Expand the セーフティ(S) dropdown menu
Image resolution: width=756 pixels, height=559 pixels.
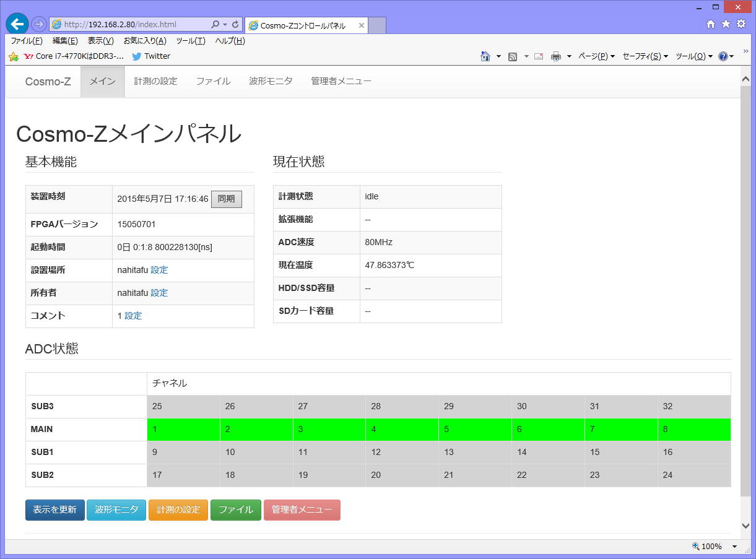tap(645, 56)
